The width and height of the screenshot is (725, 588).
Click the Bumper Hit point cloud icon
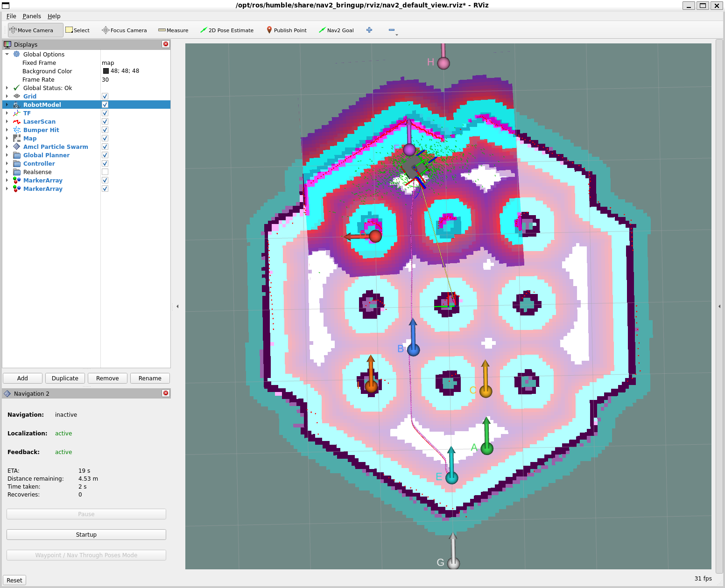point(17,130)
